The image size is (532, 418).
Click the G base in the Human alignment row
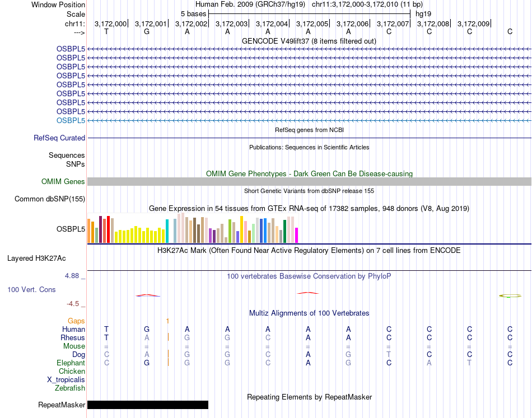pos(147,329)
